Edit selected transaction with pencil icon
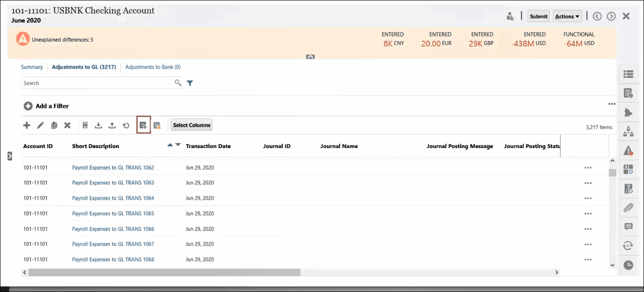The width and height of the screenshot is (644, 292). [x=40, y=125]
